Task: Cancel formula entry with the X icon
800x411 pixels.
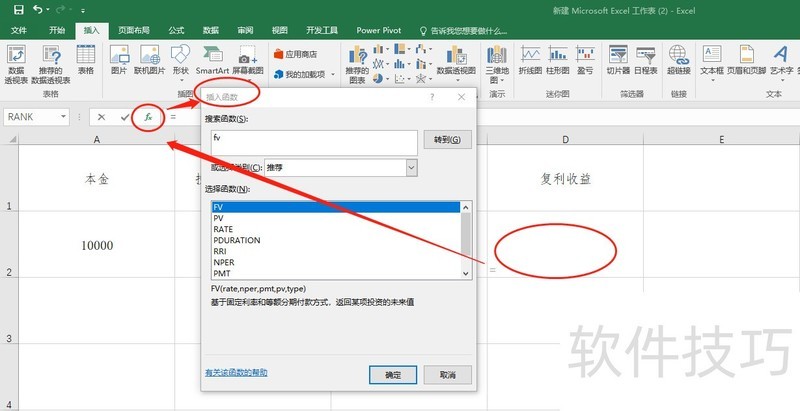Action: coord(101,117)
